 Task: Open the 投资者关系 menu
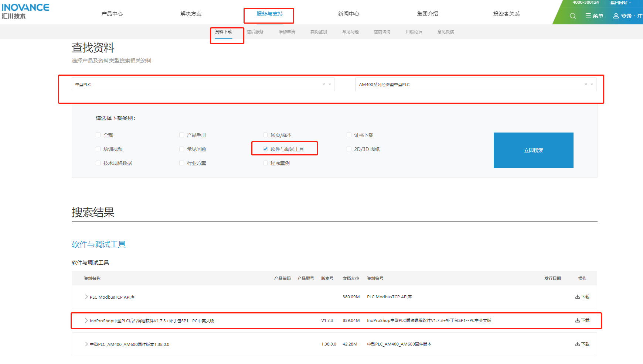pyautogui.click(x=506, y=14)
